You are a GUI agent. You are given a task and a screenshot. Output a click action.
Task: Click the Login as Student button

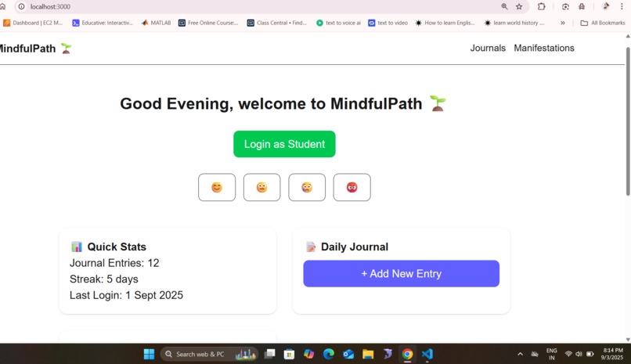pyautogui.click(x=284, y=144)
